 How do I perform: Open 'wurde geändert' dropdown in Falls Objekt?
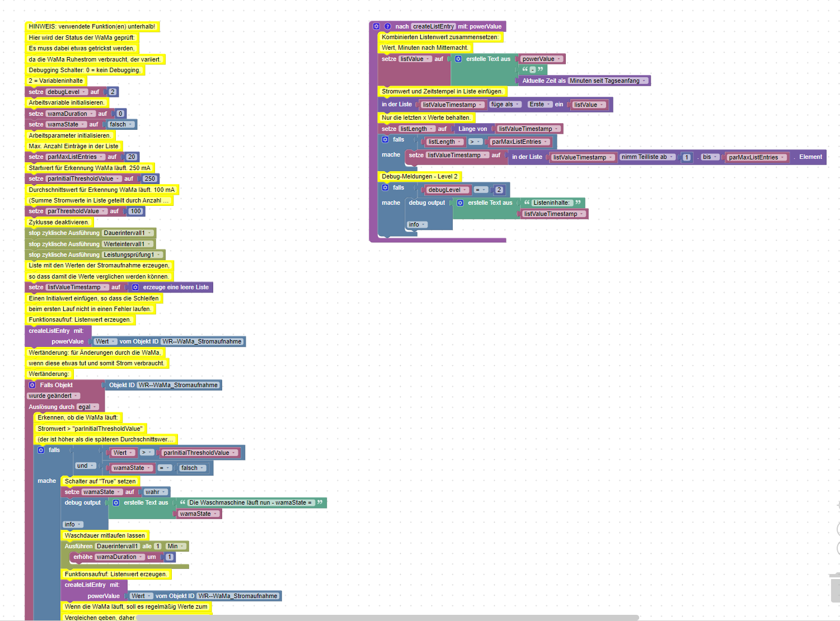(54, 396)
